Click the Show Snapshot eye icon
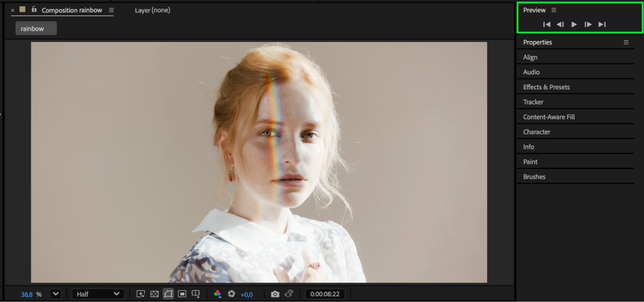Viewport: 644px width, 302px height. [x=289, y=294]
